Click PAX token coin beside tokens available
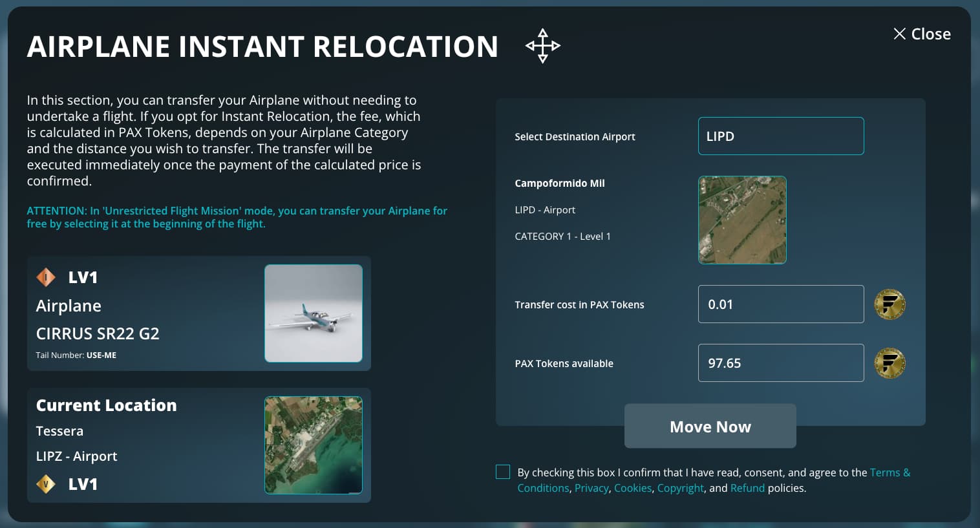This screenshot has width=980, height=528. pos(889,363)
